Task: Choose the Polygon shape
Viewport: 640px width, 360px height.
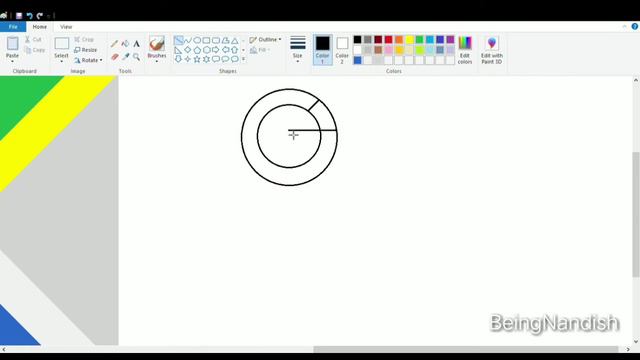Action: coord(225,40)
